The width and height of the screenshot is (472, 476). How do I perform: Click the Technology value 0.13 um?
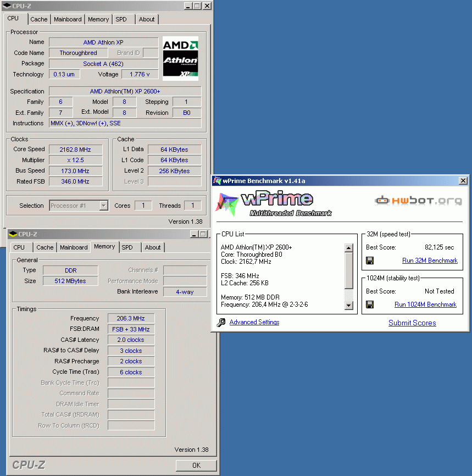pos(64,74)
